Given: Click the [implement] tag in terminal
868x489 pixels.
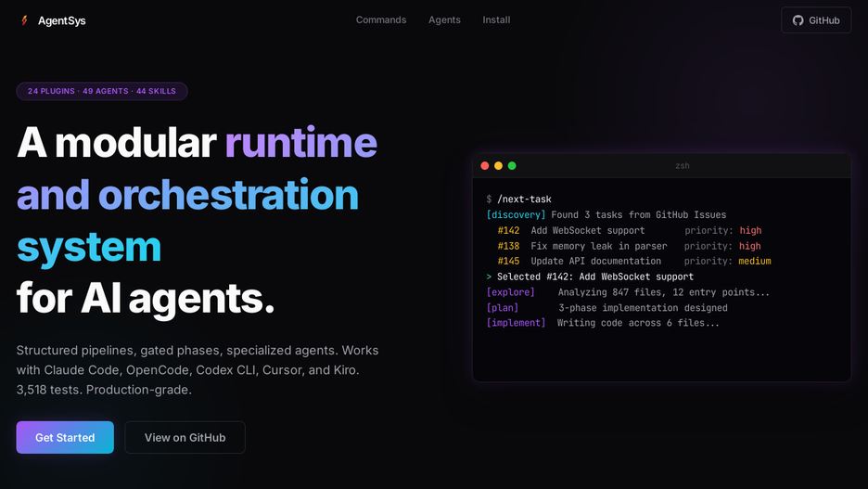Looking at the screenshot, I should point(516,323).
